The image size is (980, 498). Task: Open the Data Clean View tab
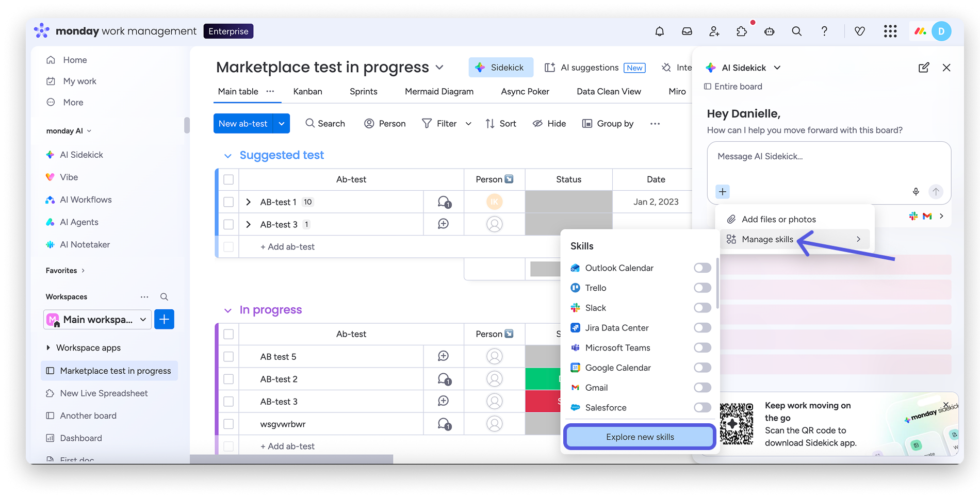(x=609, y=91)
